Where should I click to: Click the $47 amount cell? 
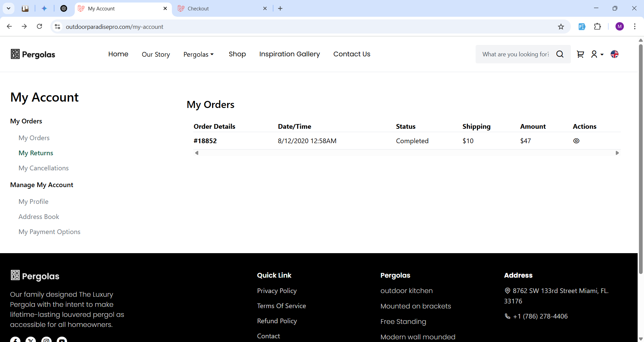(x=525, y=141)
